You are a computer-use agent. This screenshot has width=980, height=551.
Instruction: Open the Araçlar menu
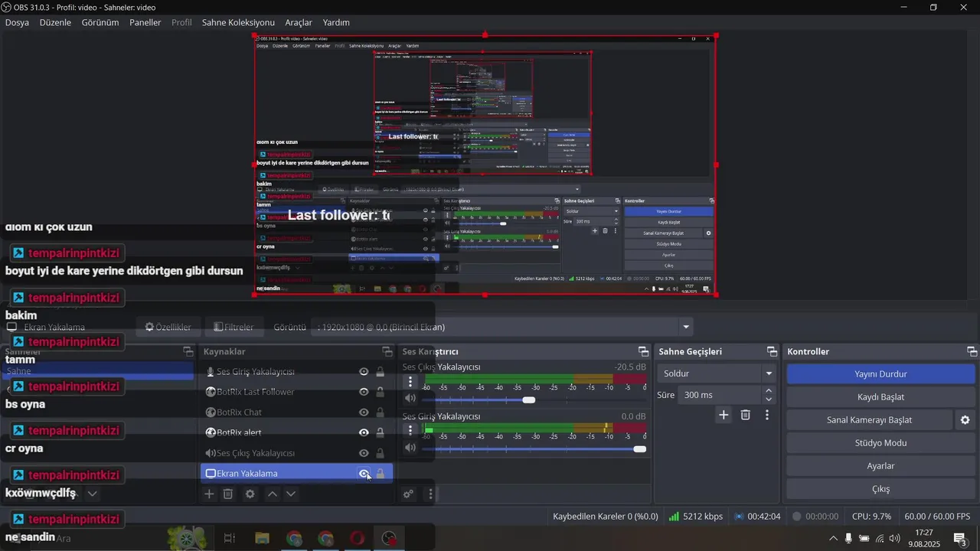point(299,22)
